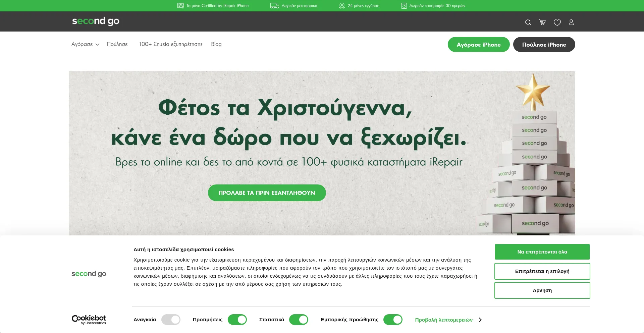Click Άρνηση to refuse cookies
Image resolution: width=644 pixels, height=333 pixels.
coord(542,290)
